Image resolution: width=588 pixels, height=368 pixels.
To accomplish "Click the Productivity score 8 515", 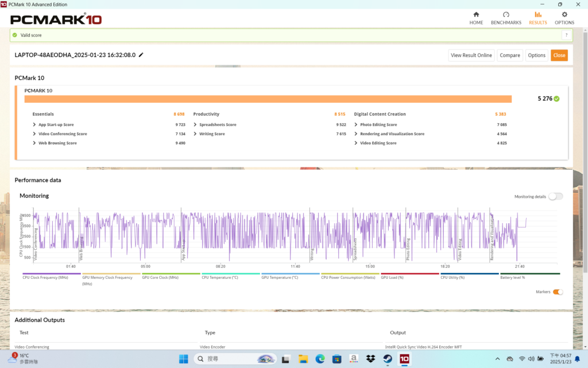I will (x=340, y=114).
